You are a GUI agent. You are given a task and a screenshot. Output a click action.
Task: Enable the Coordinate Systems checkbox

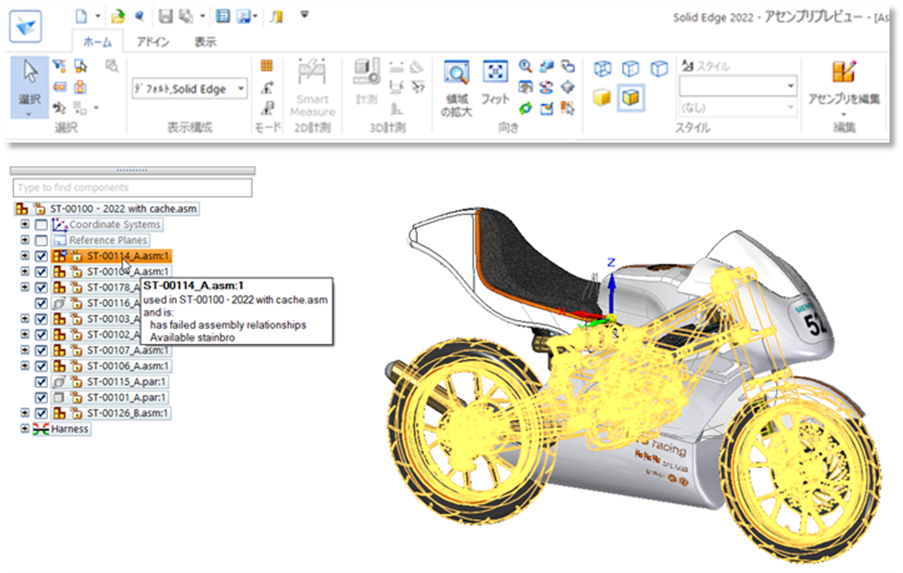click(41, 225)
